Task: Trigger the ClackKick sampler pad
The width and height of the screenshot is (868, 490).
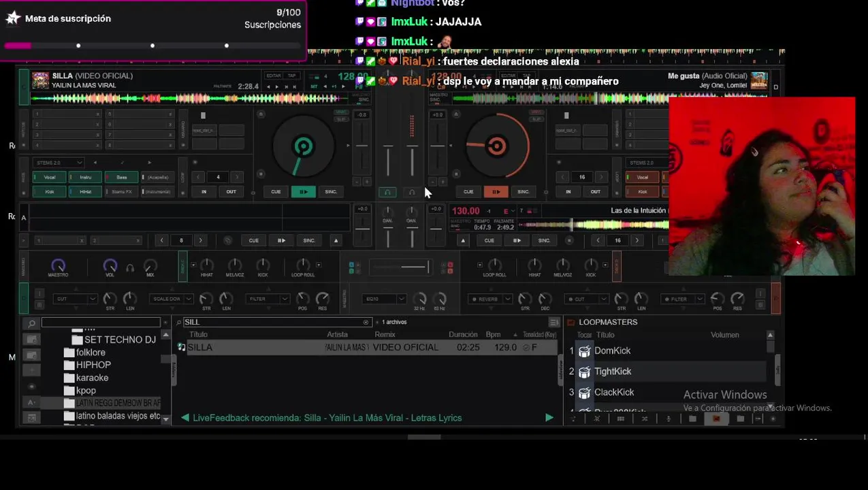Action: coord(584,393)
